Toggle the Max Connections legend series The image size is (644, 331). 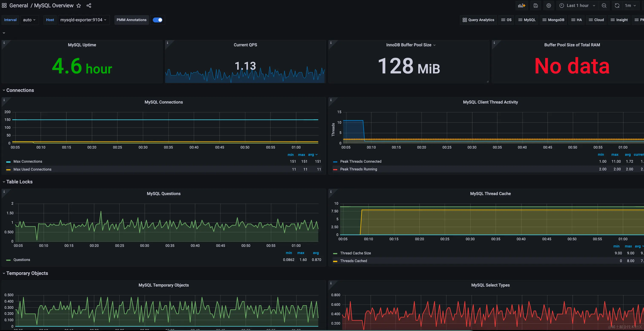point(28,161)
